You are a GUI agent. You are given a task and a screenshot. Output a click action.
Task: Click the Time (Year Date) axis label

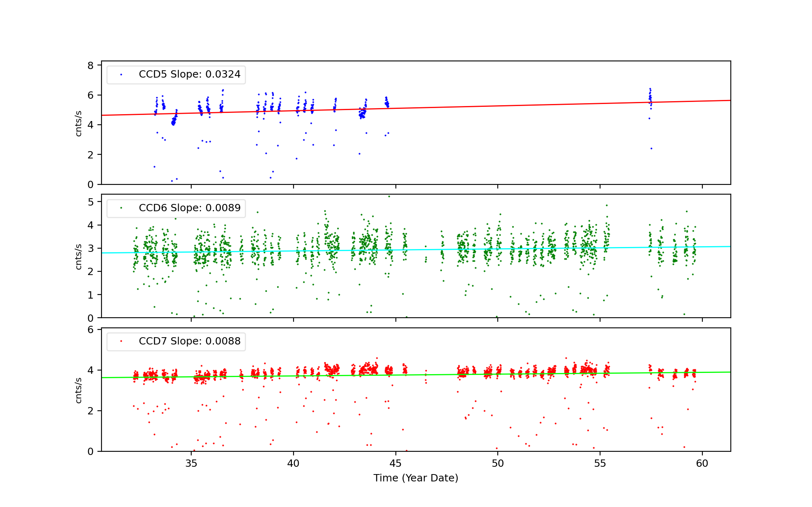[x=416, y=478]
